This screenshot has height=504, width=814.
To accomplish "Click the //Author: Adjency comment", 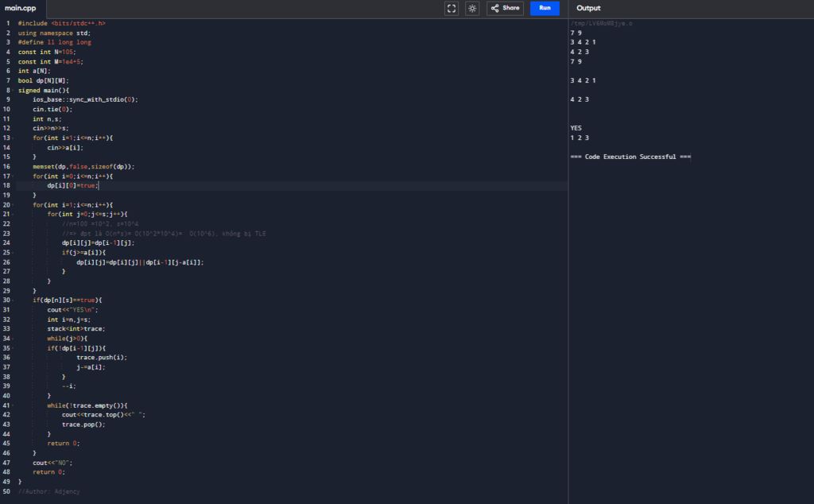I will [49, 491].
